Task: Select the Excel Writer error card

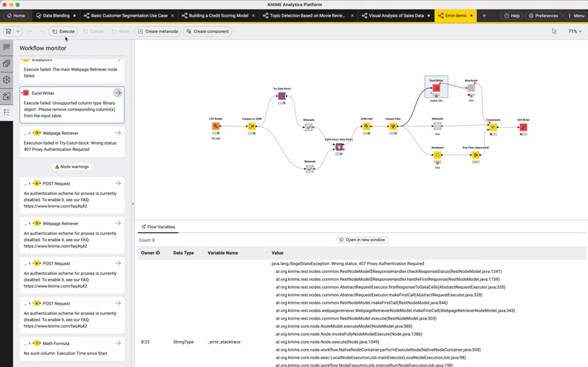Action: coord(72,105)
